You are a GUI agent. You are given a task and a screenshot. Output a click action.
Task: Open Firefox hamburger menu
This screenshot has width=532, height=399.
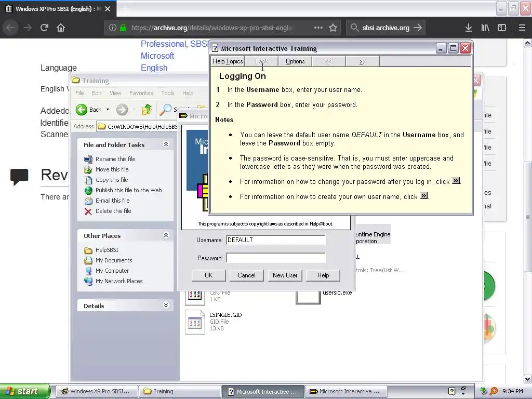pyautogui.click(x=522, y=28)
